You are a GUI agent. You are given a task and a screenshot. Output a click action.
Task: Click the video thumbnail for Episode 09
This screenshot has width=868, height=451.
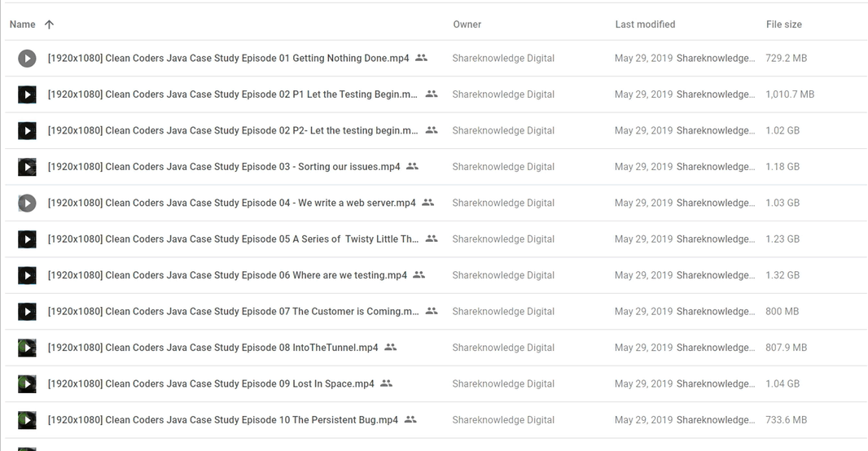coord(27,383)
